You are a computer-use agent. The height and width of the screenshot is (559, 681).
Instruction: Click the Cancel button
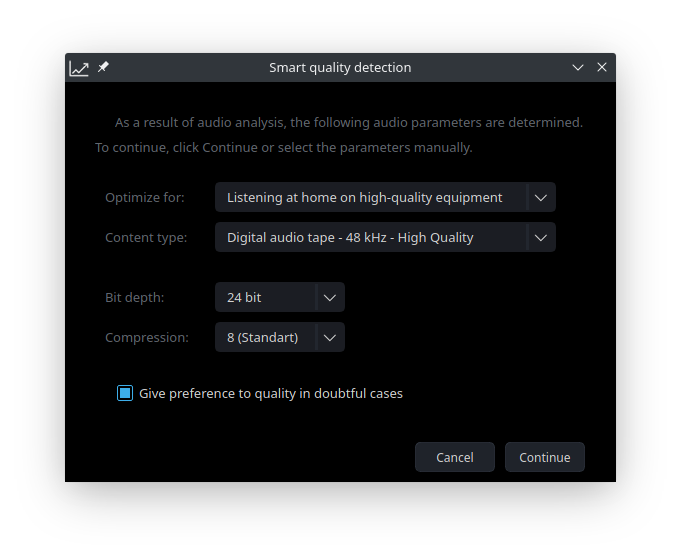455,457
